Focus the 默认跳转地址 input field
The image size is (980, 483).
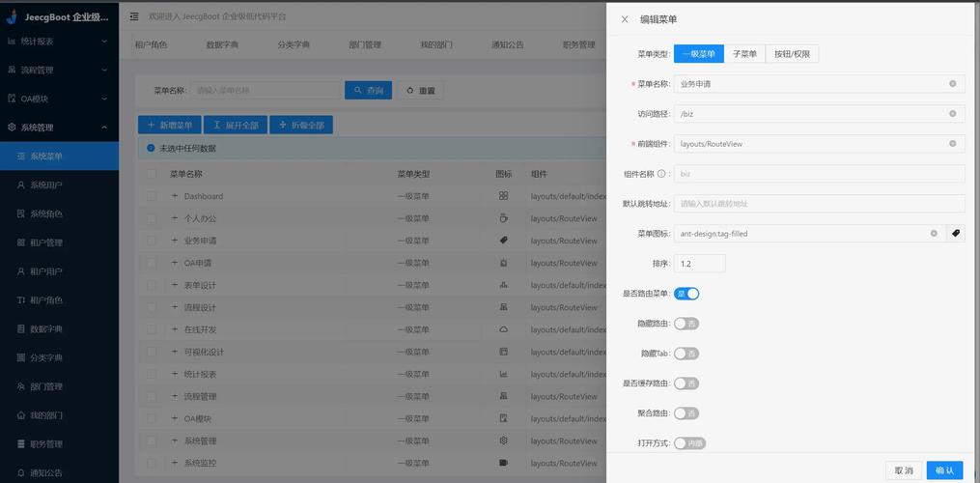[x=819, y=203]
